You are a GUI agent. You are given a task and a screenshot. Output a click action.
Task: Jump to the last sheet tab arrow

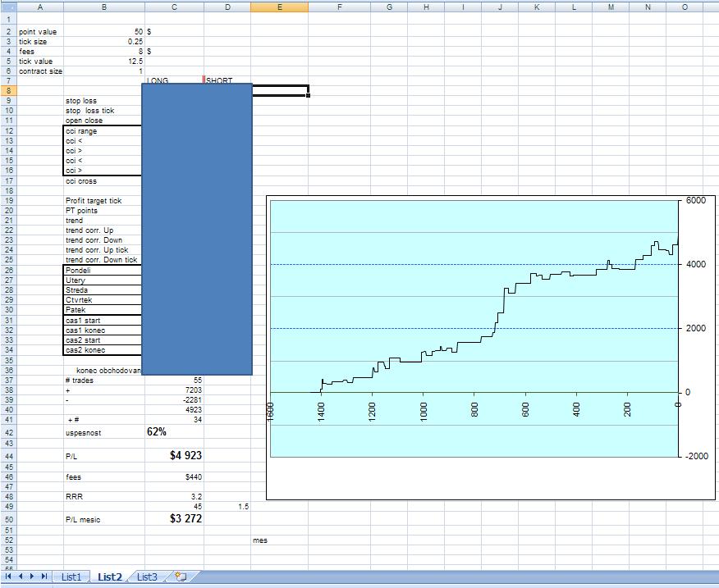click(x=44, y=576)
